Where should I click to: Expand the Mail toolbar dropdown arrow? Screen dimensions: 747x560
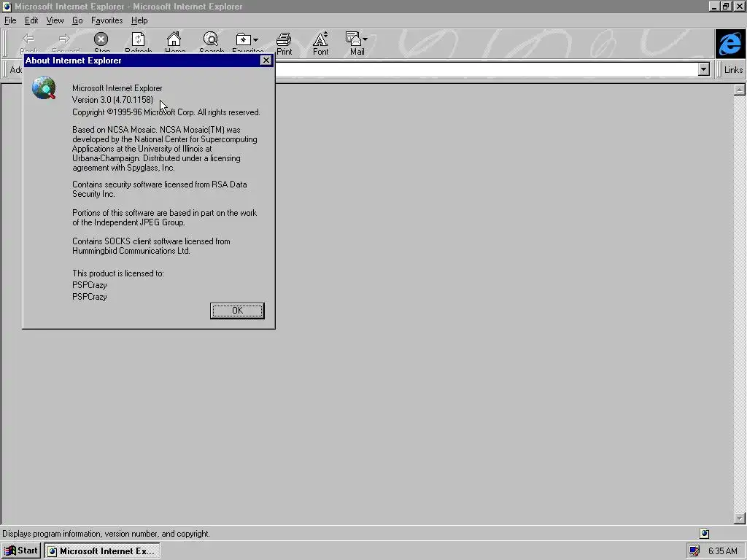click(x=365, y=39)
